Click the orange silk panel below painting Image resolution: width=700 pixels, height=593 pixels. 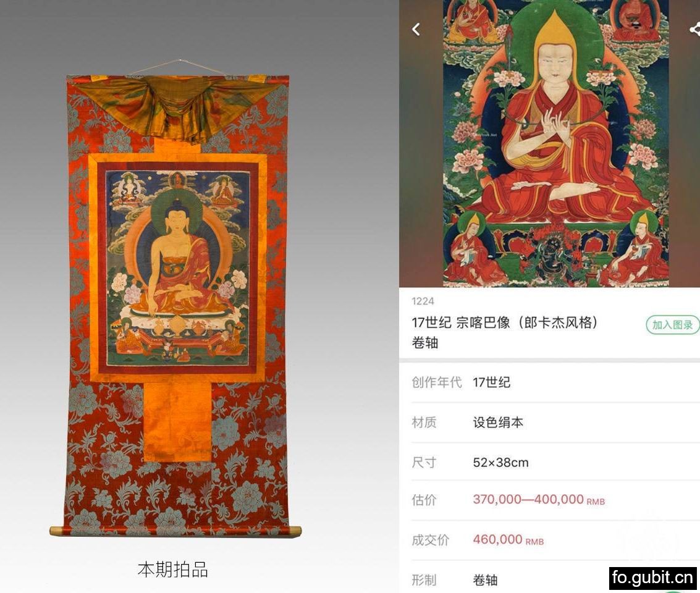pos(178,422)
